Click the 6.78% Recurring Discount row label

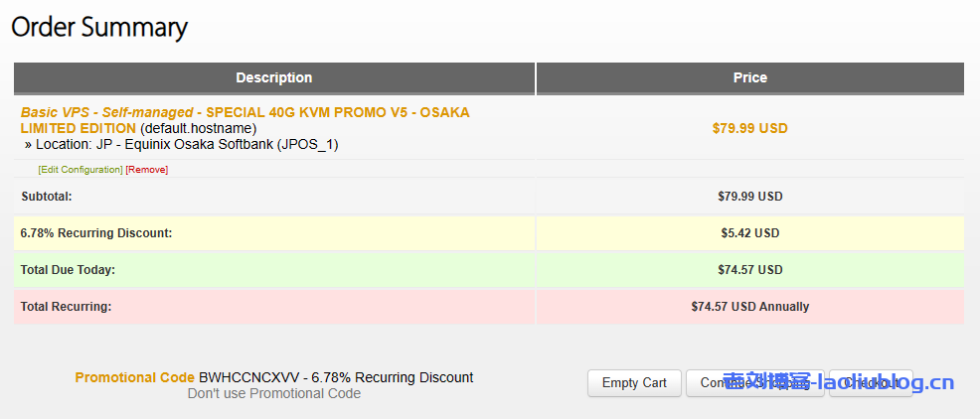[x=96, y=233]
